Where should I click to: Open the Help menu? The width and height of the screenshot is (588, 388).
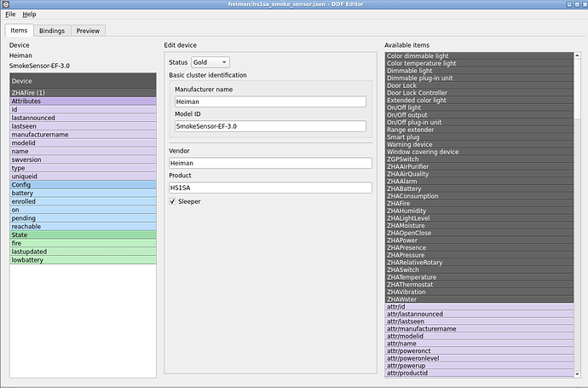29,14
